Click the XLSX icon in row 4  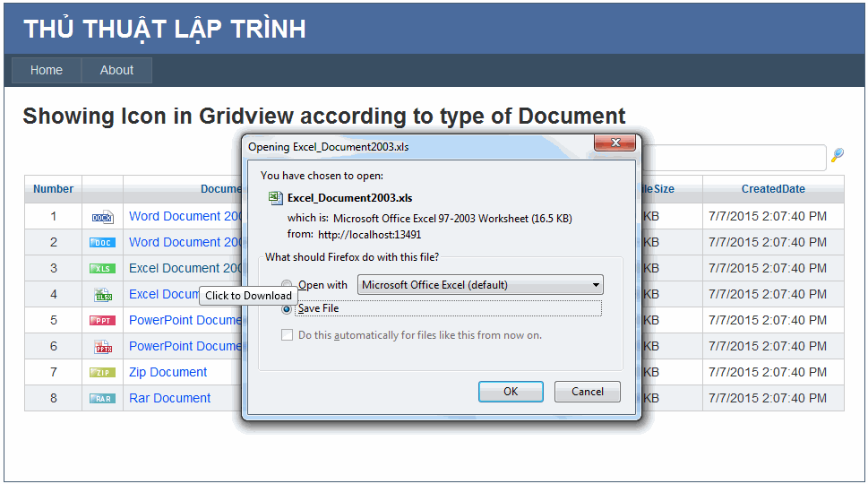pyautogui.click(x=103, y=295)
